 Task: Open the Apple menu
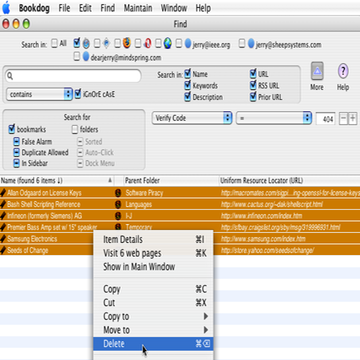(x=6, y=8)
